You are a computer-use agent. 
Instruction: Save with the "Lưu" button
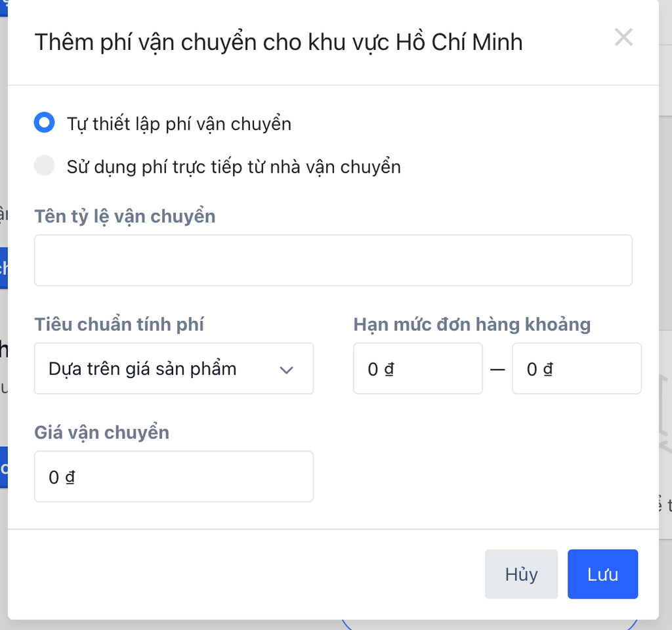(x=602, y=574)
